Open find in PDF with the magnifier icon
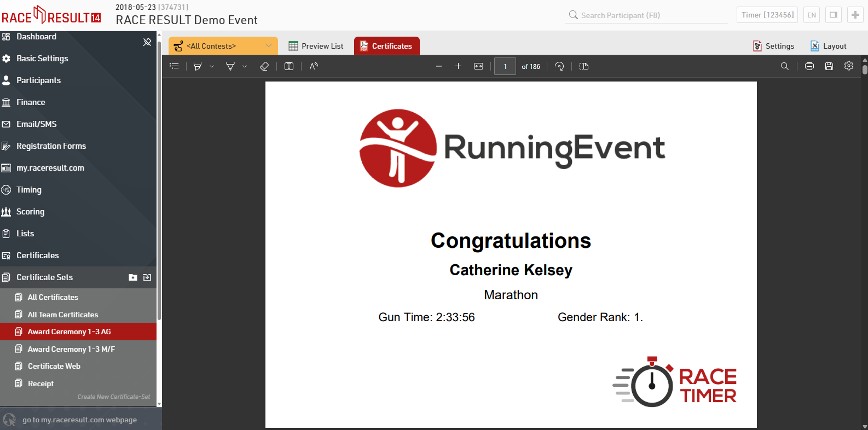The width and height of the screenshot is (868, 430). tap(784, 66)
